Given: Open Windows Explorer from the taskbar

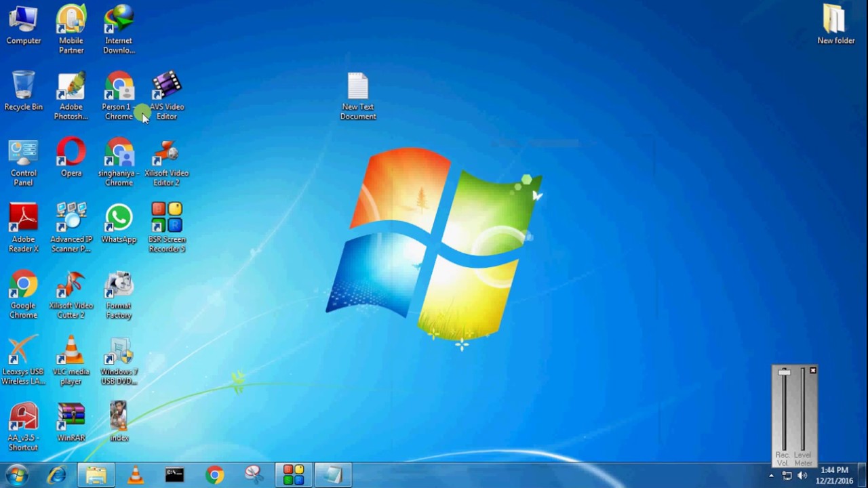Looking at the screenshot, I should tap(96, 476).
